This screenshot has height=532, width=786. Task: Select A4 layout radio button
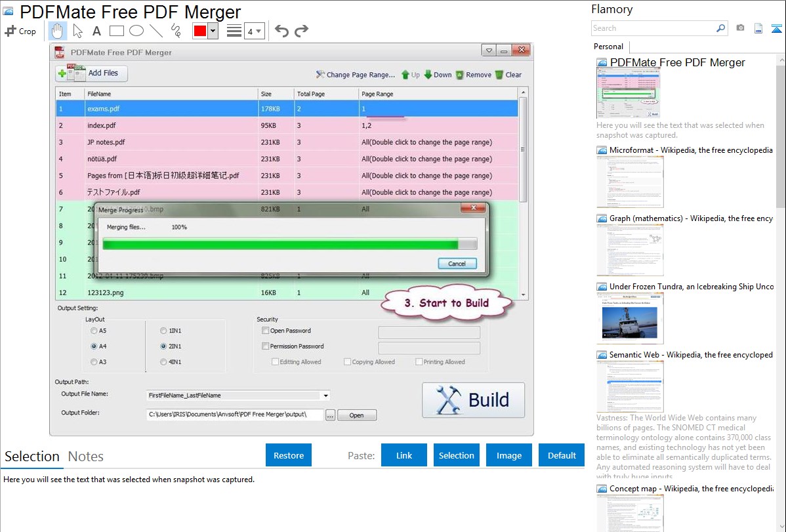94,346
